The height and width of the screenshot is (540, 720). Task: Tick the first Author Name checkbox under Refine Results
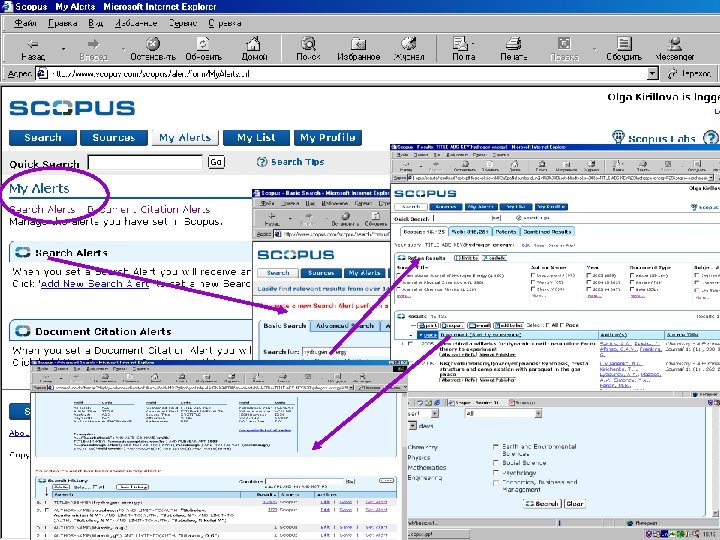(533, 276)
